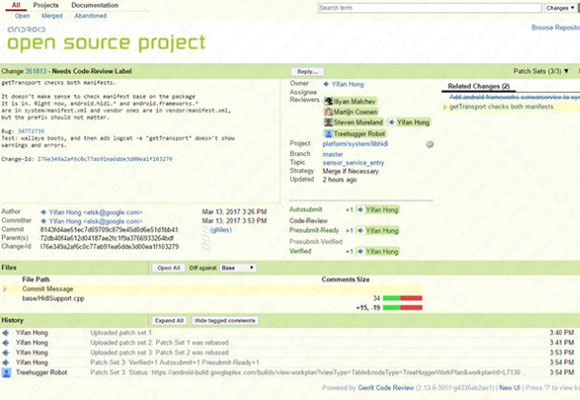Viewport: 580px width, 400px height.
Task: Click committer Yifan Hong email link
Action: coord(96,221)
